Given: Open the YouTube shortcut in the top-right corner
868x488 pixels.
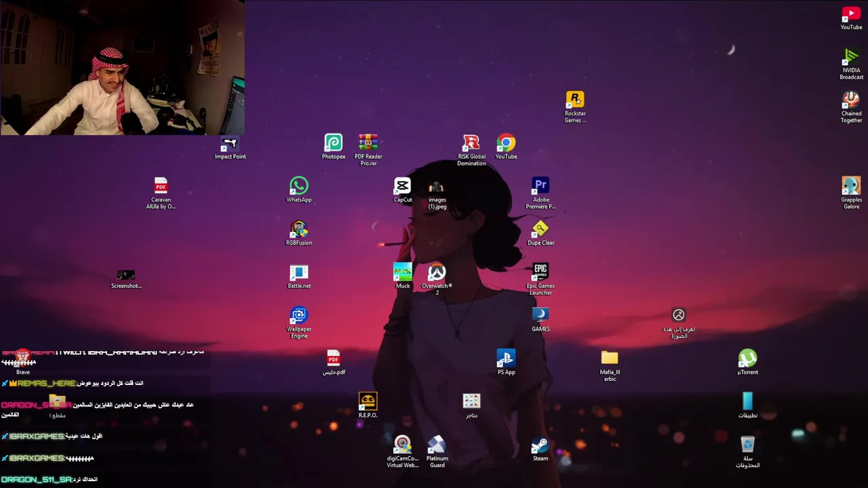Looking at the screenshot, I should click(x=851, y=18).
